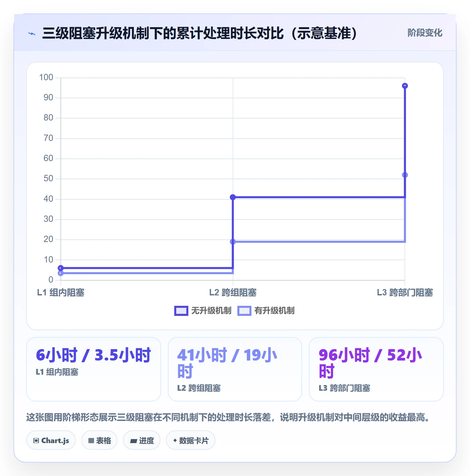Click the L3 跨部门阻塞 x-axis label

pos(405,292)
